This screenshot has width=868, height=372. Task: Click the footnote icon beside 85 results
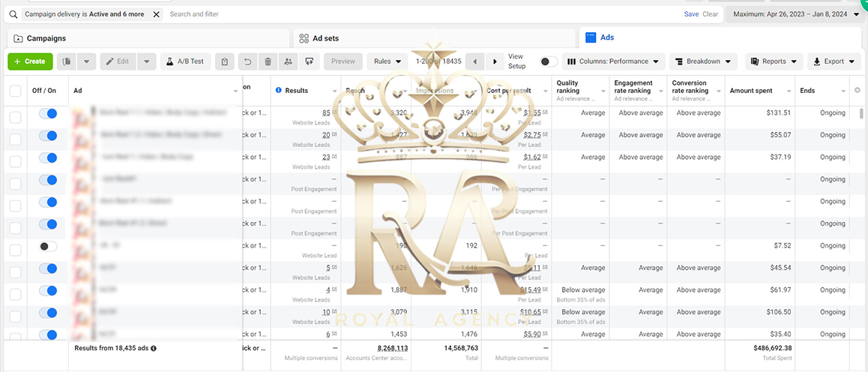click(x=334, y=112)
